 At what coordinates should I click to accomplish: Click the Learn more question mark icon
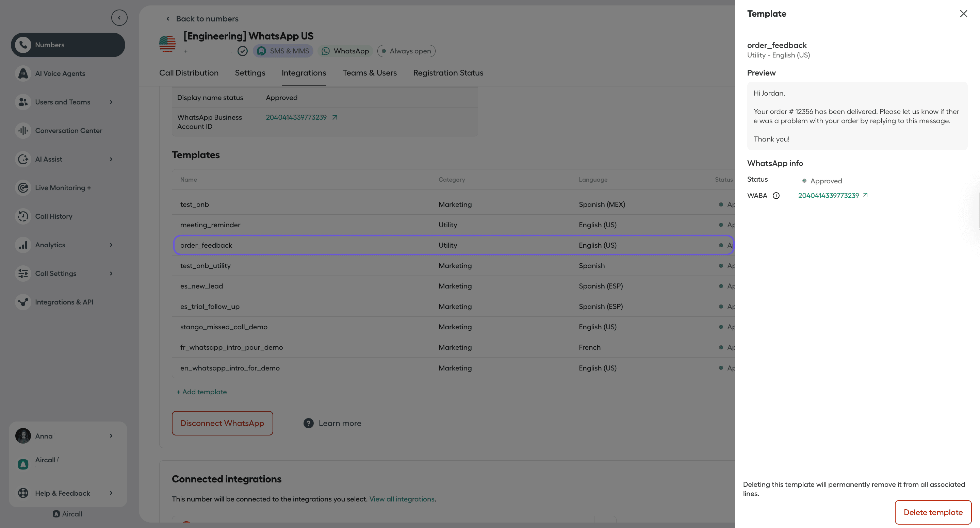tap(309, 423)
